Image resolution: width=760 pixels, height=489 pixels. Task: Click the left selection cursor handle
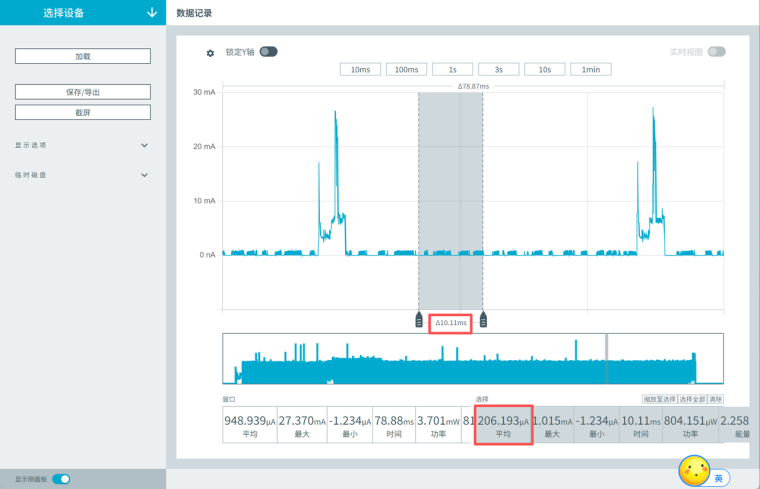(x=419, y=320)
